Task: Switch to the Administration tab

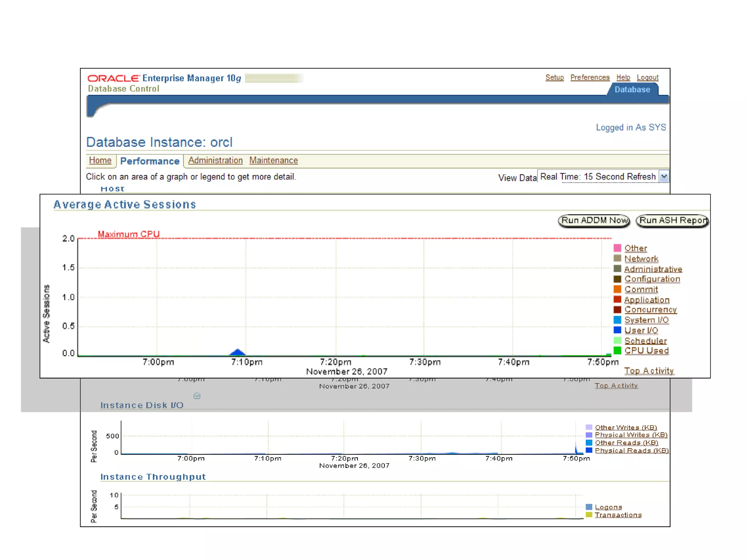Action: (x=215, y=160)
